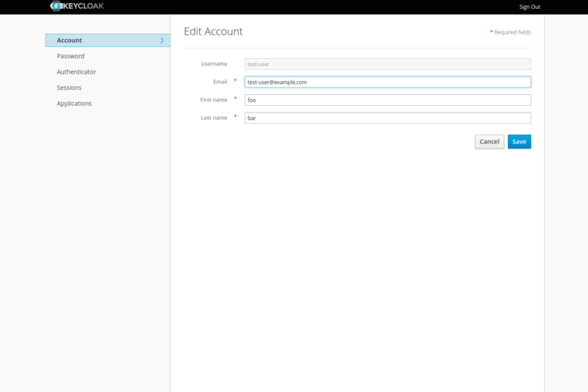
Task: Click the chevron arrow on Account item
Action: (162, 40)
